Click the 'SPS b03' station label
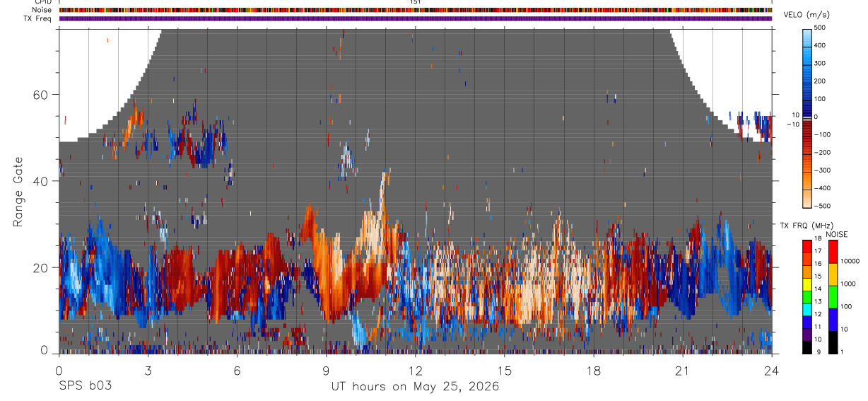Image resolution: width=868 pixels, height=401 pixels. coord(85,387)
